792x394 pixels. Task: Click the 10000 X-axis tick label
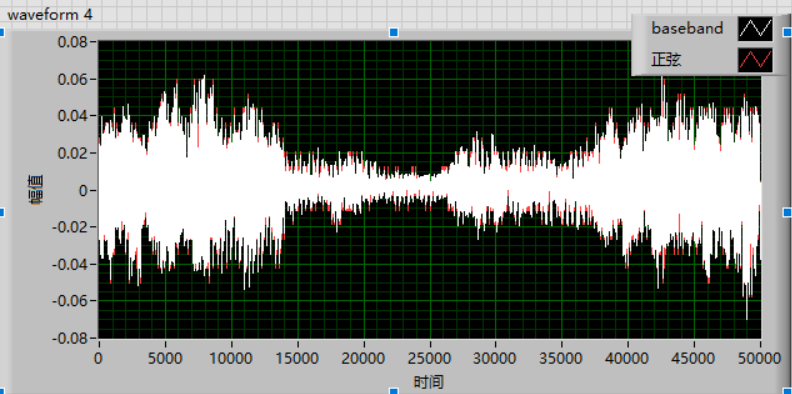tap(231, 358)
